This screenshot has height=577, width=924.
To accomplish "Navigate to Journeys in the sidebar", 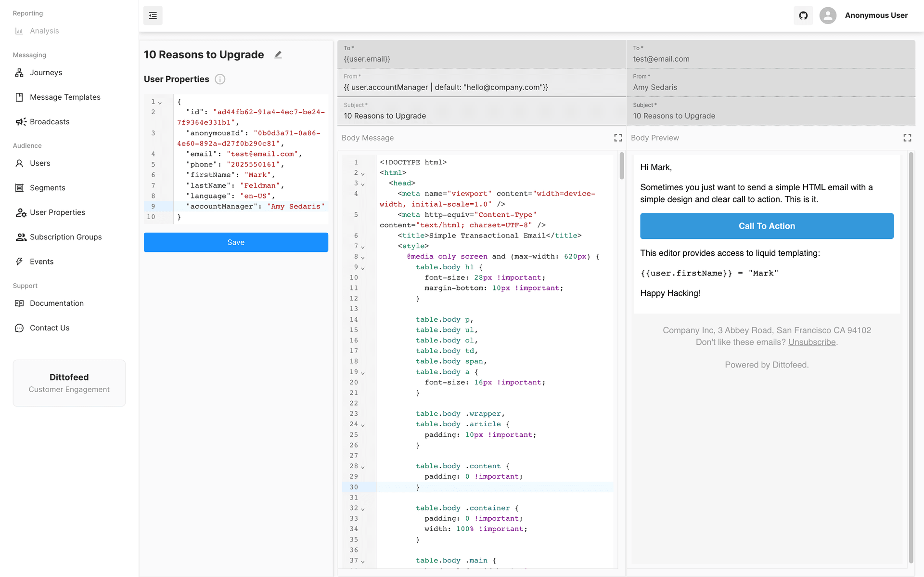I will [x=46, y=73].
